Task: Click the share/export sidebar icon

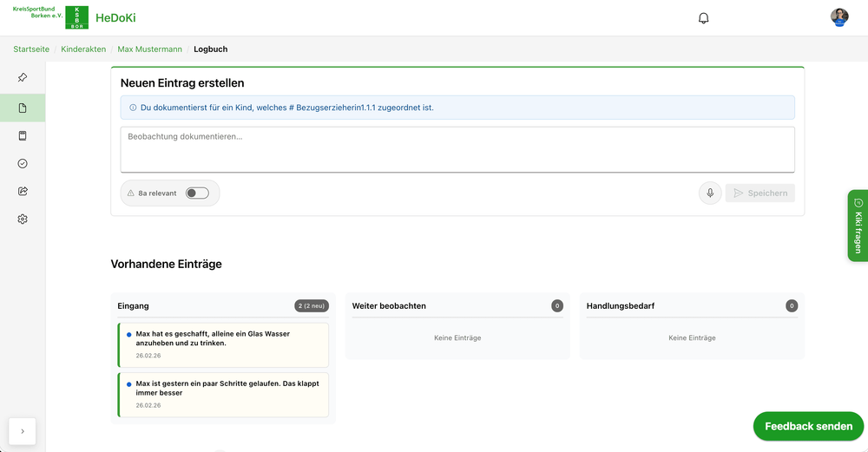Action: pos(23,191)
